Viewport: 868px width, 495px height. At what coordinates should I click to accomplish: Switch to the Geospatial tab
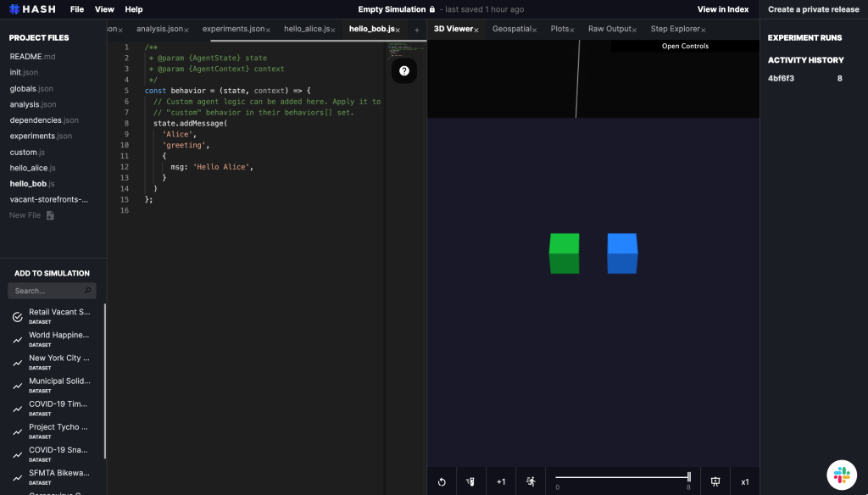click(x=511, y=29)
